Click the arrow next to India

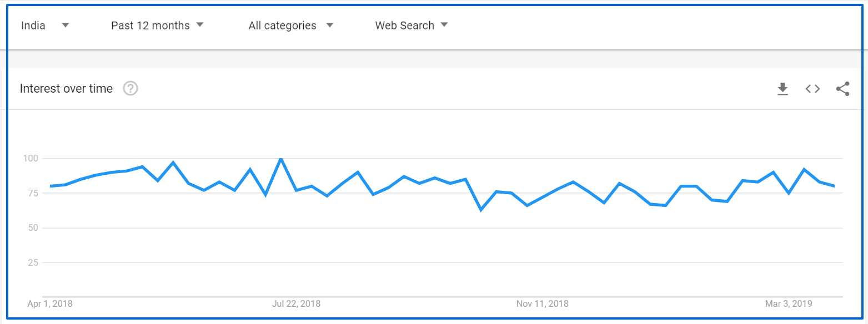pos(66,25)
